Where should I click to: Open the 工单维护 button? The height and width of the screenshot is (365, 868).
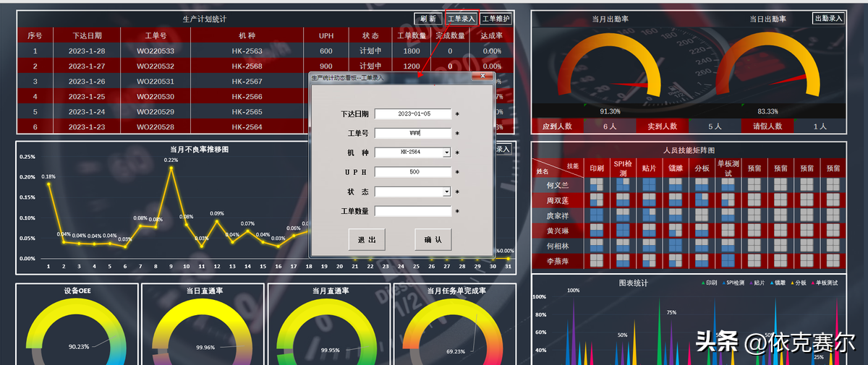[496, 19]
